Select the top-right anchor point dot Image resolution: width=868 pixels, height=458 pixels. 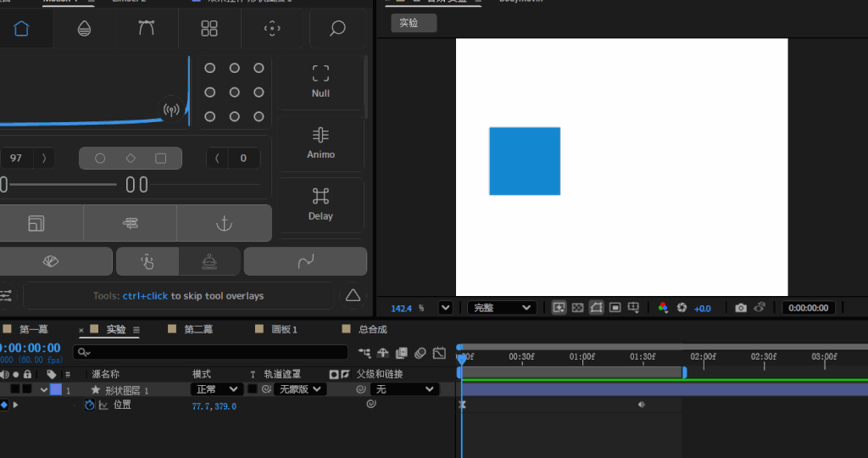click(259, 68)
